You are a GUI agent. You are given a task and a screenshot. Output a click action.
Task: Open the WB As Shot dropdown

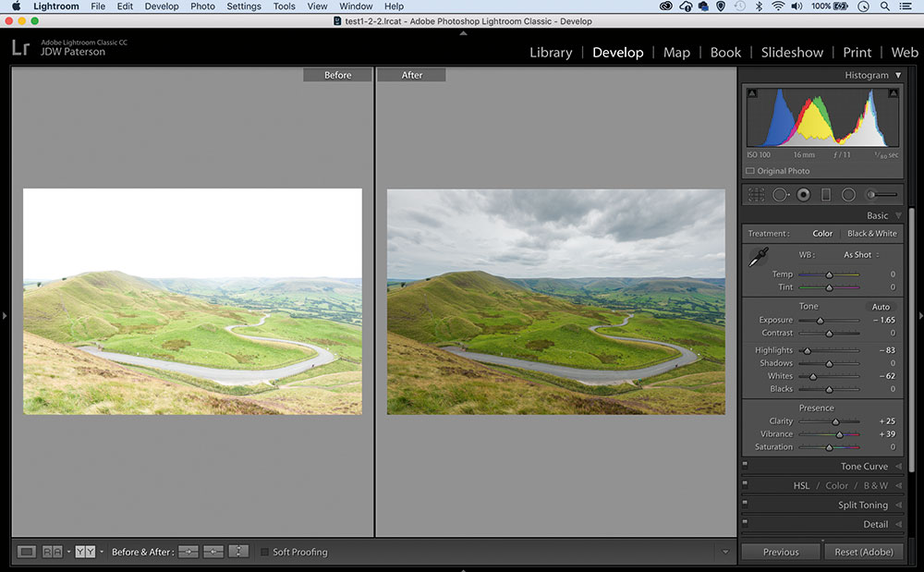[858, 254]
